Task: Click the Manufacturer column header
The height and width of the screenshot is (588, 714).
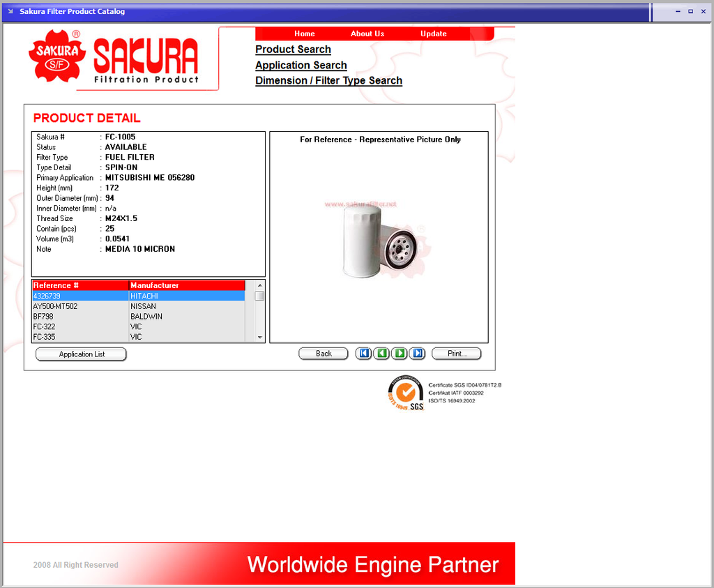Action: 187,285
